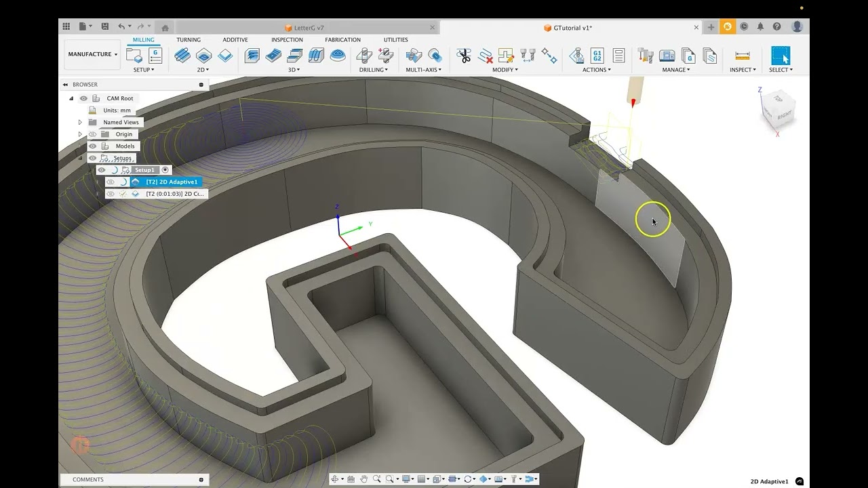Click the Measure ruler icon

pos(743,56)
